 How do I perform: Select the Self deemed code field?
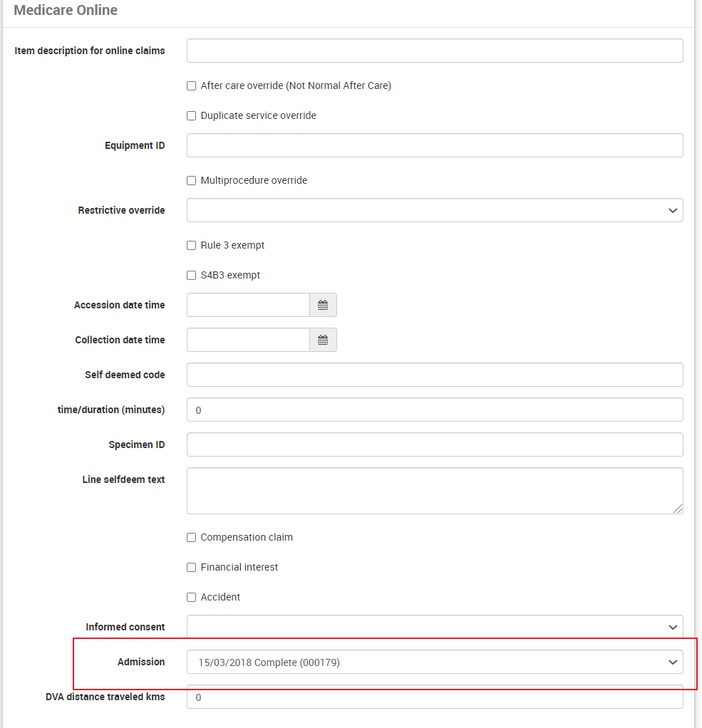click(x=435, y=375)
